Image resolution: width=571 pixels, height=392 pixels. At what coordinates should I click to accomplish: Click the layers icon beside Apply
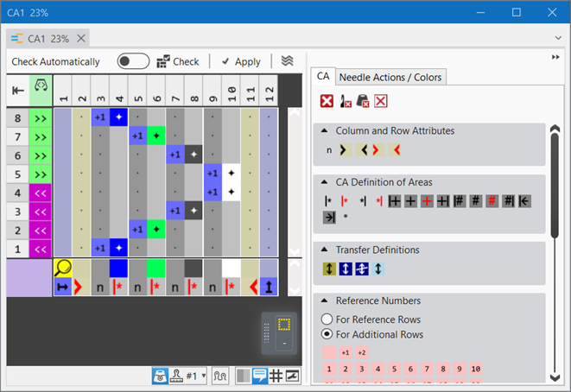tap(288, 61)
